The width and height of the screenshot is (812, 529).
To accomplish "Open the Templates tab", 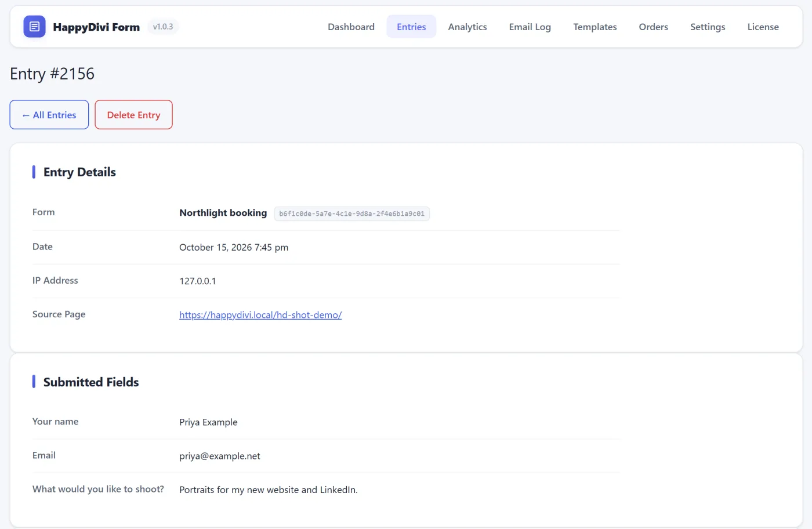I will [x=595, y=27].
